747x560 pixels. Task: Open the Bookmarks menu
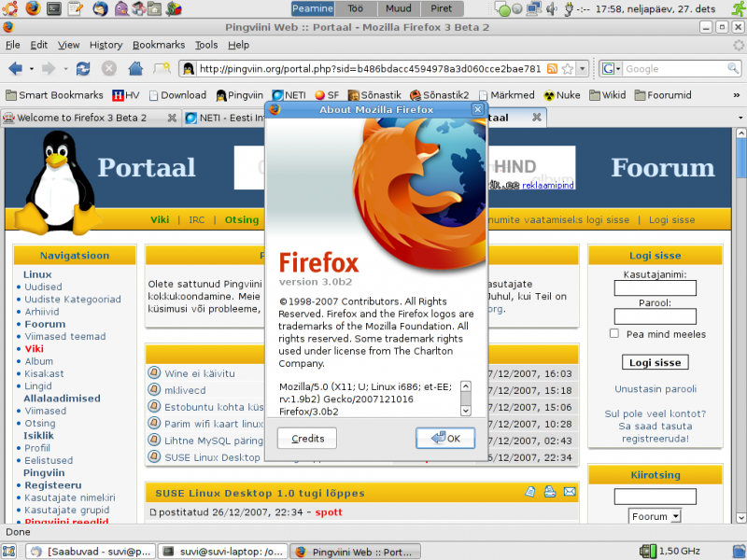click(159, 45)
